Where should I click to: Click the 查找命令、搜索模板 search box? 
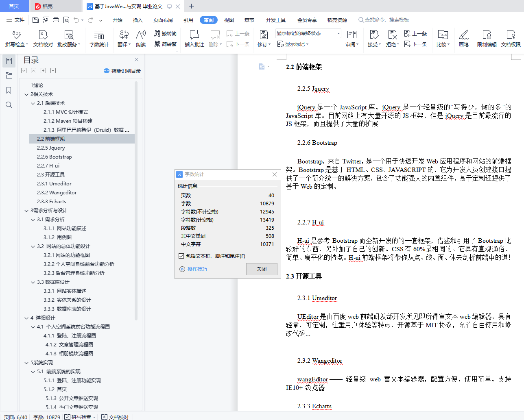pyautogui.click(x=384, y=20)
